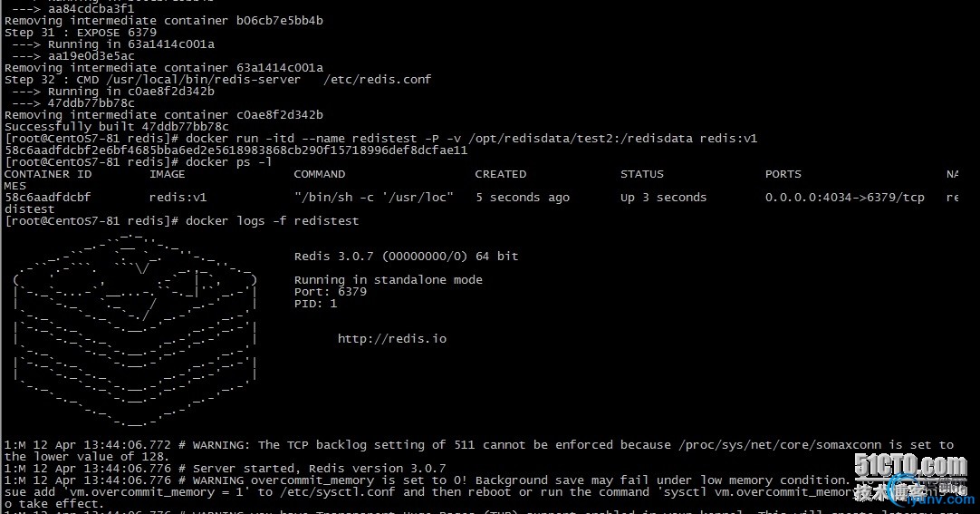Click the 'docker ps -l' command line
The image size is (980, 514).
(229, 162)
